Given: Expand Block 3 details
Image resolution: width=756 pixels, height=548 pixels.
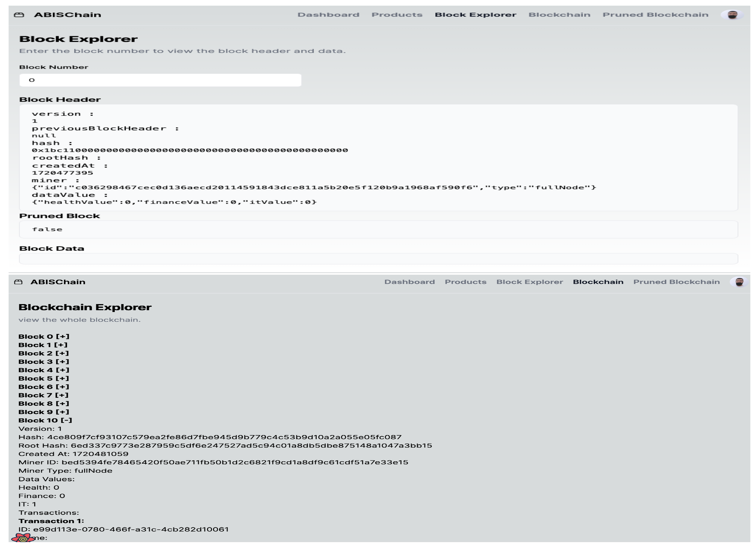Looking at the screenshot, I should pyautogui.click(x=44, y=362).
